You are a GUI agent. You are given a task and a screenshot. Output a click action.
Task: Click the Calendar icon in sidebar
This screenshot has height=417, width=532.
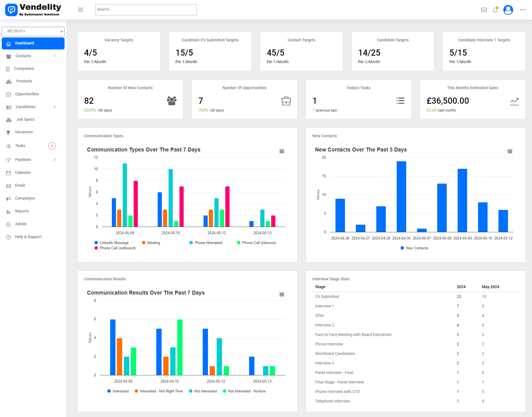click(9, 173)
